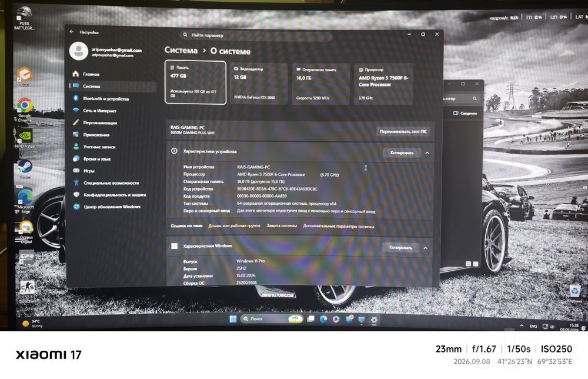Open Bluetooth и устройства settings
This screenshot has width=588, height=379.
pyautogui.click(x=113, y=98)
